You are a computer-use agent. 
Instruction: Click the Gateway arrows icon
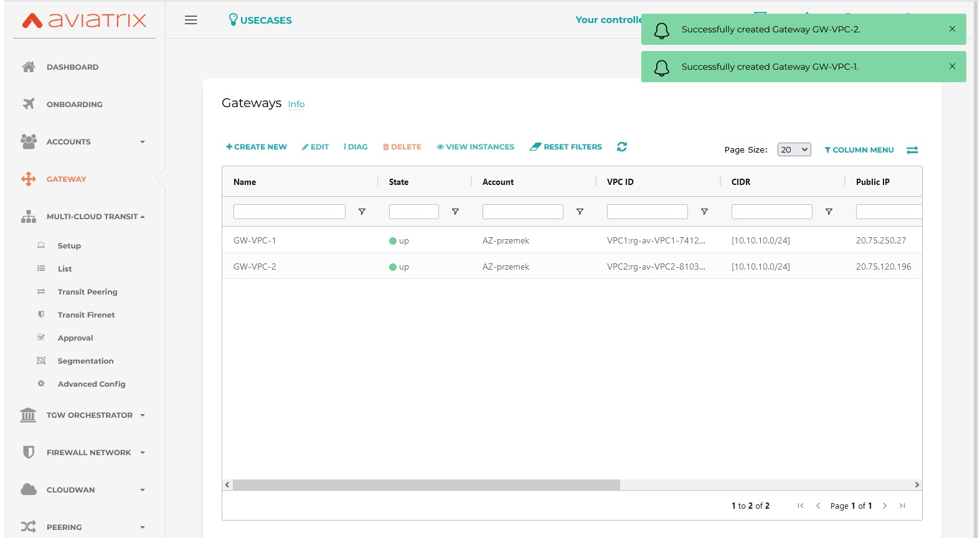29,179
